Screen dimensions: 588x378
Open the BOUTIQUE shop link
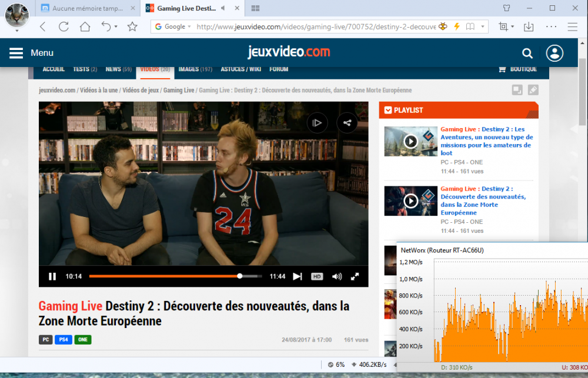pyautogui.click(x=517, y=69)
